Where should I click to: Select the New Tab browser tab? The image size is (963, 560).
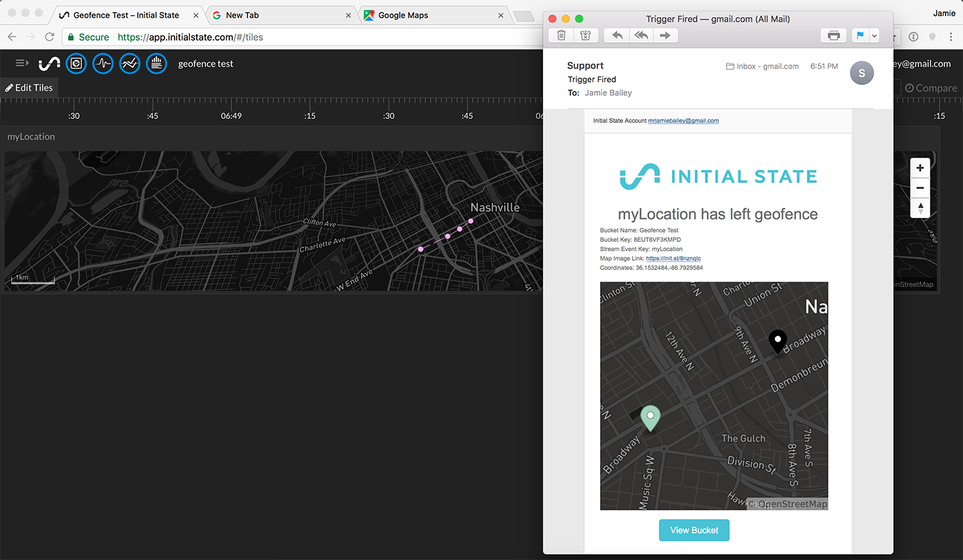(242, 15)
